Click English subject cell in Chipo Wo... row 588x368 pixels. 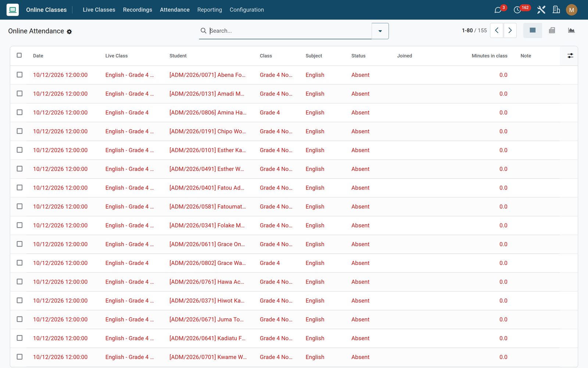click(315, 131)
